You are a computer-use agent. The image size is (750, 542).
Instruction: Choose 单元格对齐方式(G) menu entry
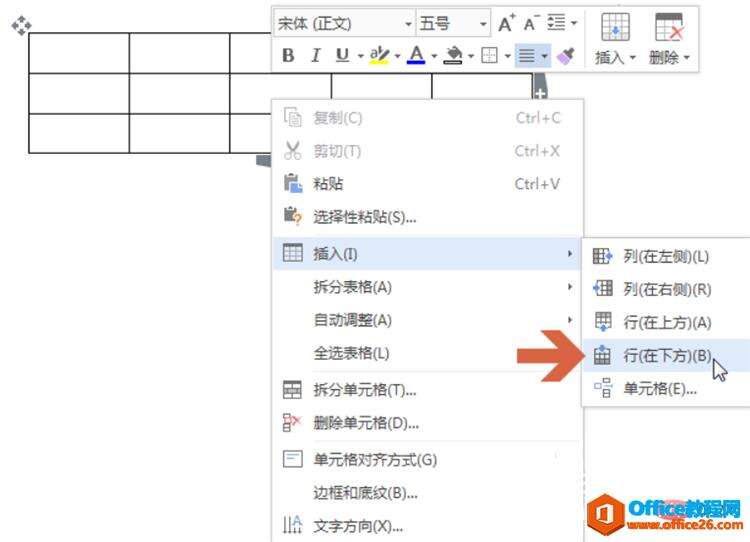[x=428, y=460]
